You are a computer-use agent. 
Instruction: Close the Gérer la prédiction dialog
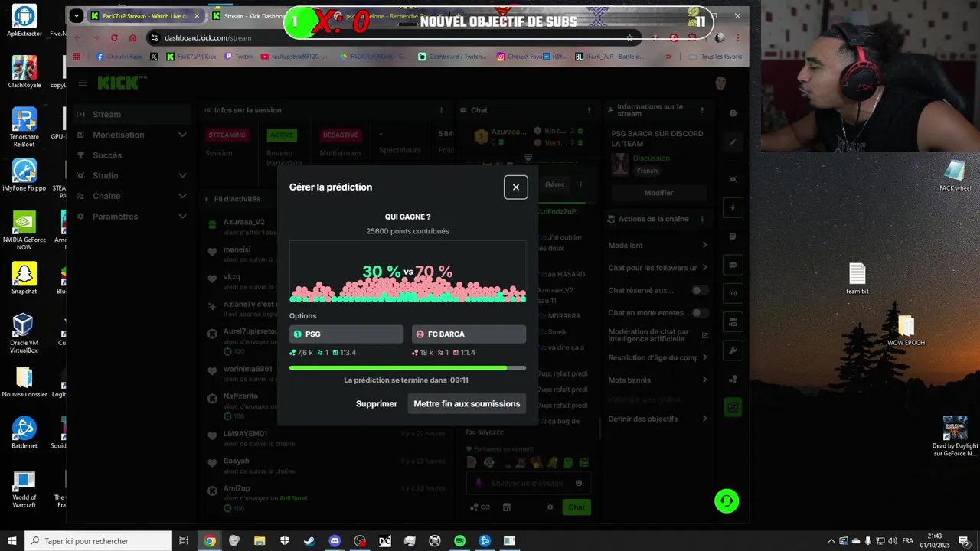(x=515, y=187)
